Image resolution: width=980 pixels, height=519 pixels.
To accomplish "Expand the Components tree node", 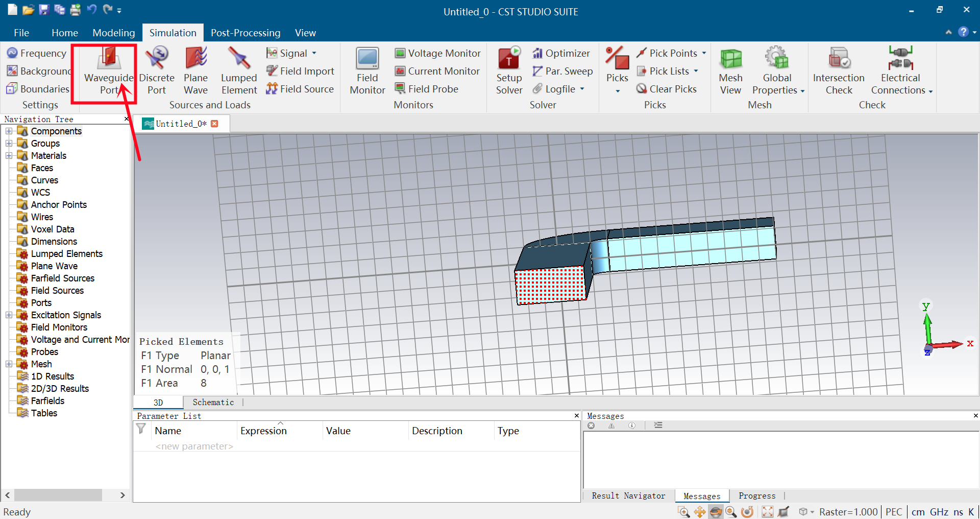I will pyautogui.click(x=9, y=131).
